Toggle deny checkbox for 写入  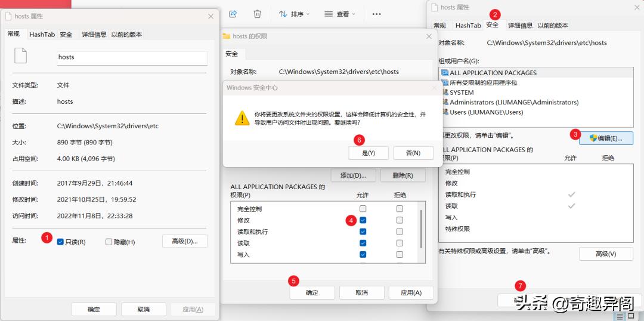click(x=400, y=255)
